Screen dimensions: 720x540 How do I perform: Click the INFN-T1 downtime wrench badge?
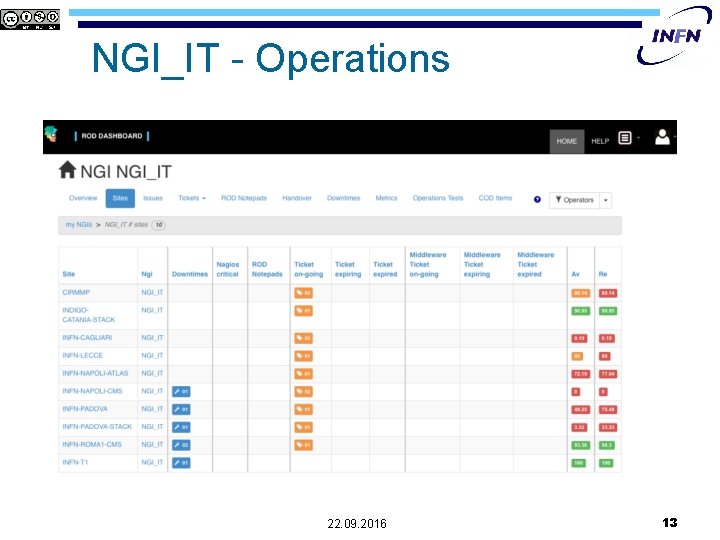pyautogui.click(x=181, y=463)
